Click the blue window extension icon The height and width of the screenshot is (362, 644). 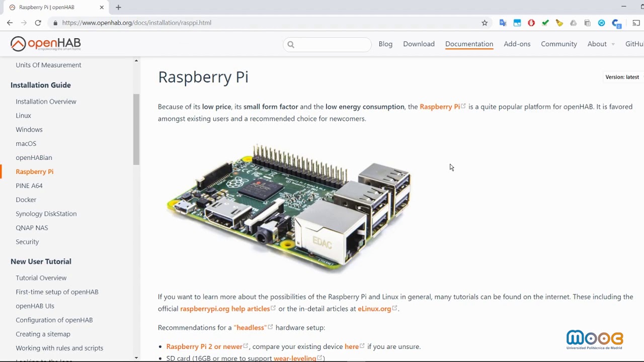click(517, 23)
